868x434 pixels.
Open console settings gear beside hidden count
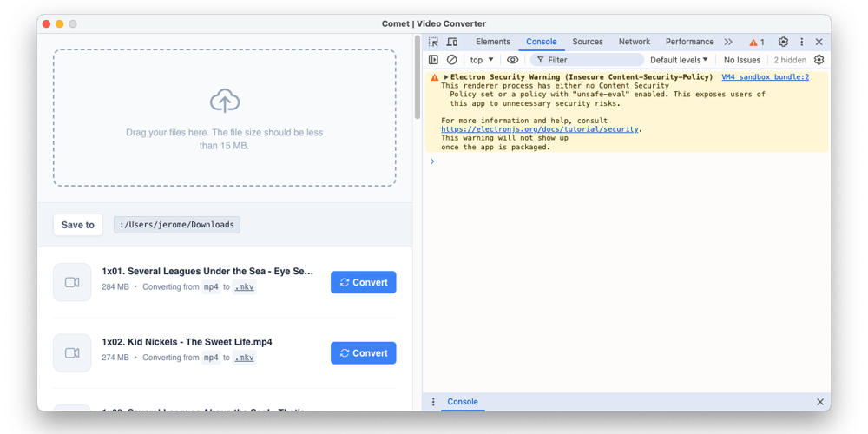[x=818, y=60]
